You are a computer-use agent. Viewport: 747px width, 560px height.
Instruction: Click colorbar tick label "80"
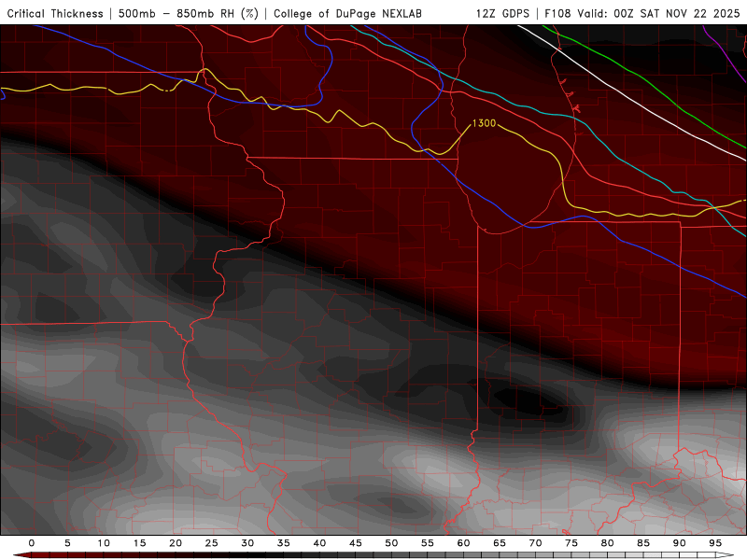[x=608, y=543]
